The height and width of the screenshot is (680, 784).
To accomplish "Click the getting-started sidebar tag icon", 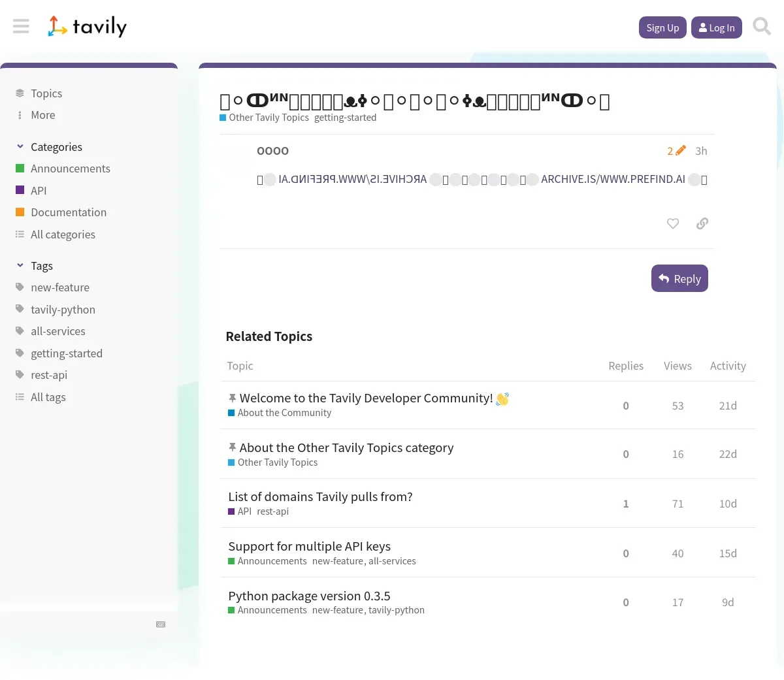I will (20, 353).
